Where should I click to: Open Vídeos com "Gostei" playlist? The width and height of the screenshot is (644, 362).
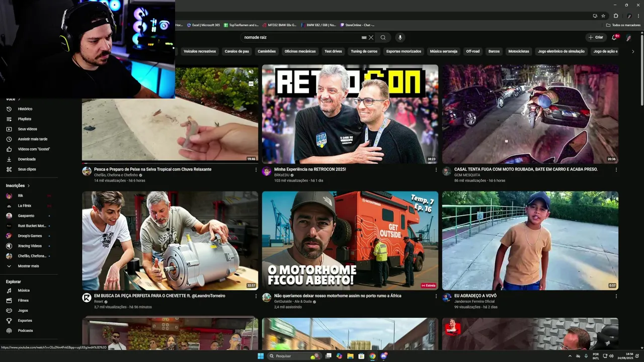point(34,149)
